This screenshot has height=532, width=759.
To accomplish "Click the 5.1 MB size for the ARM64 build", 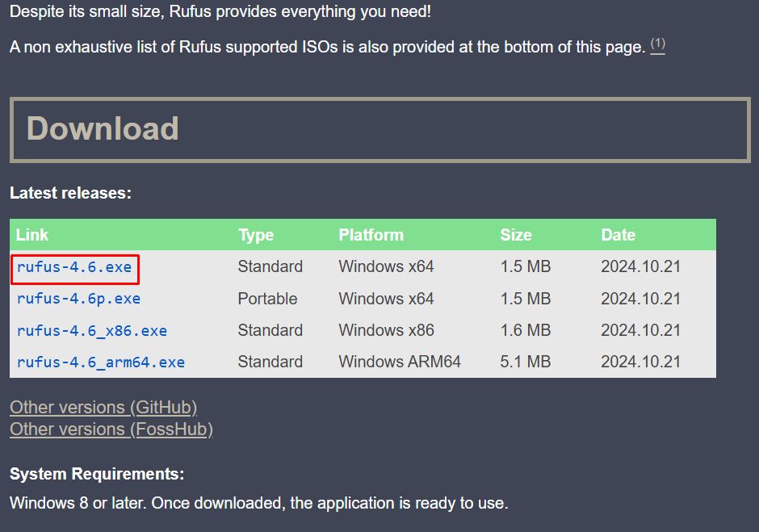I will (x=526, y=362).
